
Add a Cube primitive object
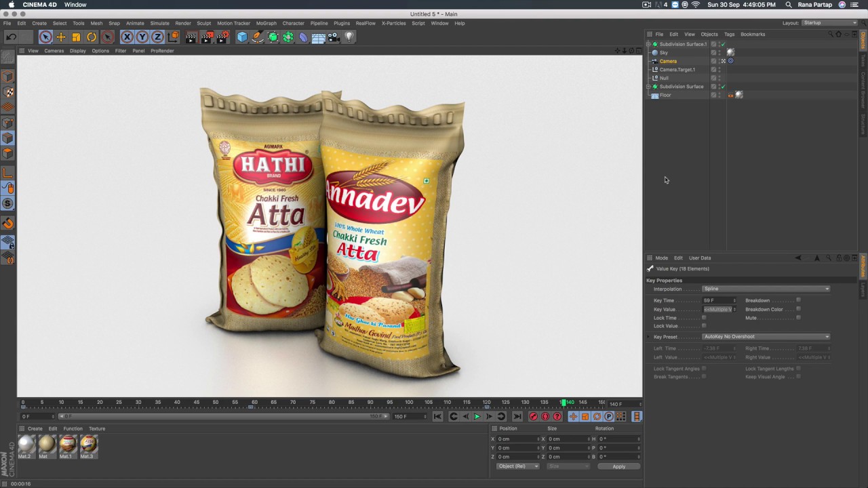(242, 37)
